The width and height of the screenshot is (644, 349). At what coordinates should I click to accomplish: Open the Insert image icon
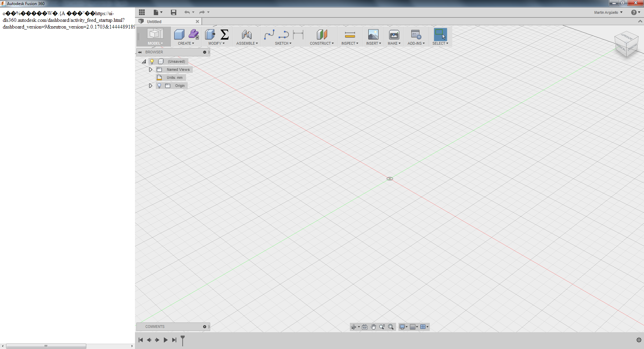tap(373, 35)
